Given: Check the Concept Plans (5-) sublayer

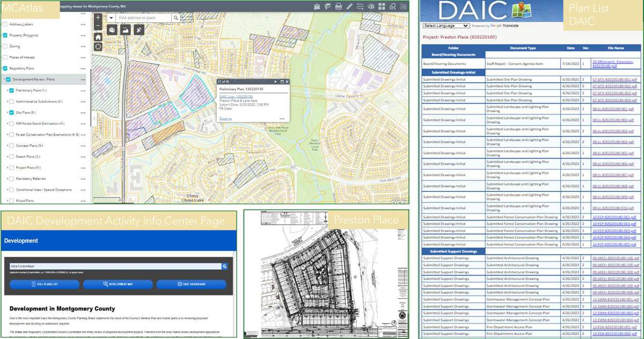Looking at the screenshot, I should click(12, 145).
